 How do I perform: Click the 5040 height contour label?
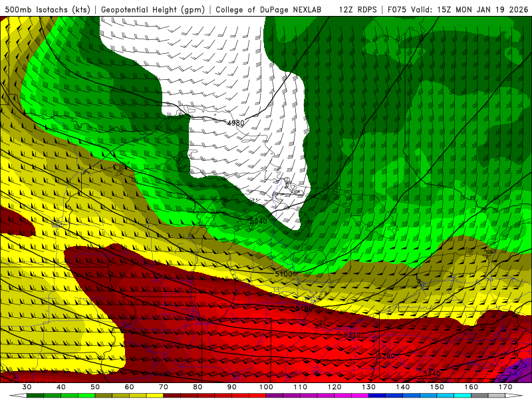tap(259, 221)
